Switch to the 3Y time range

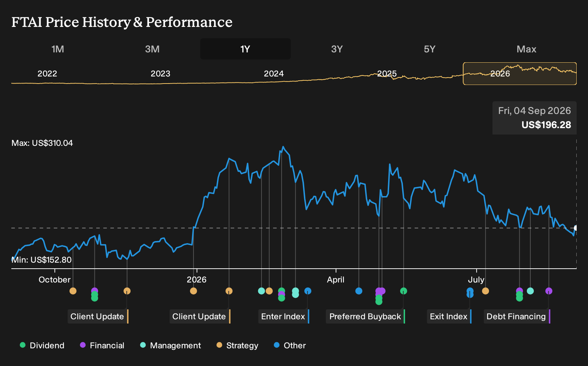pos(337,49)
